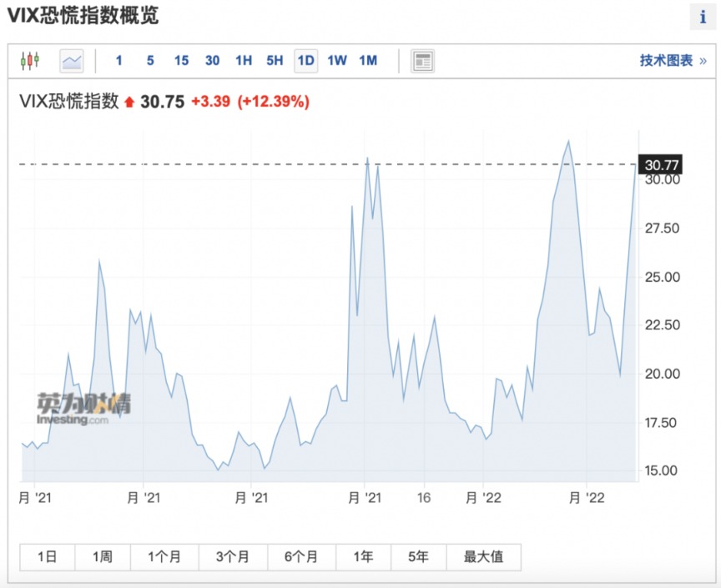The width and height of the screenshot is (721, 588).
Task: Open the news table panel icon
Action: click(x=423, y=61)
